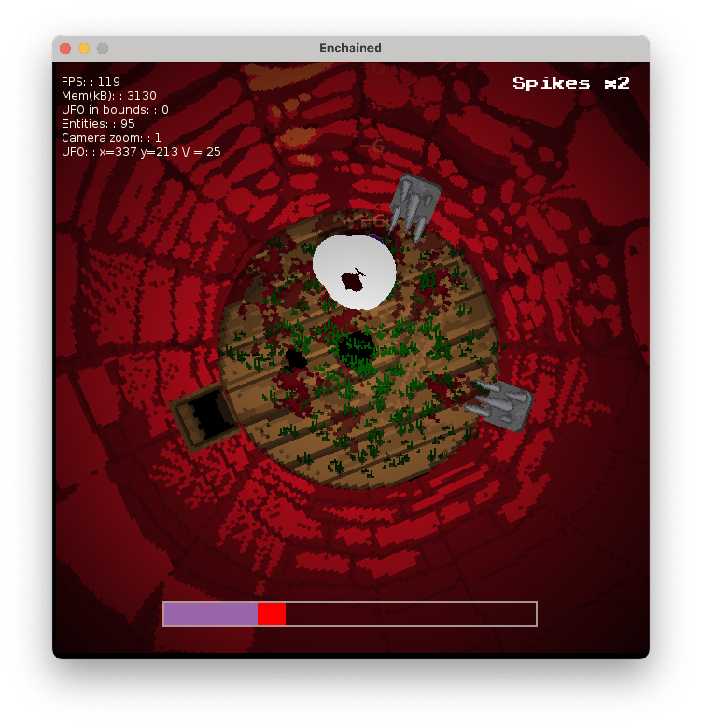The width and height of the screenshot is (702, 728).
Task: Click the small black shadow blob on the platform
Action: coord(295,359)
